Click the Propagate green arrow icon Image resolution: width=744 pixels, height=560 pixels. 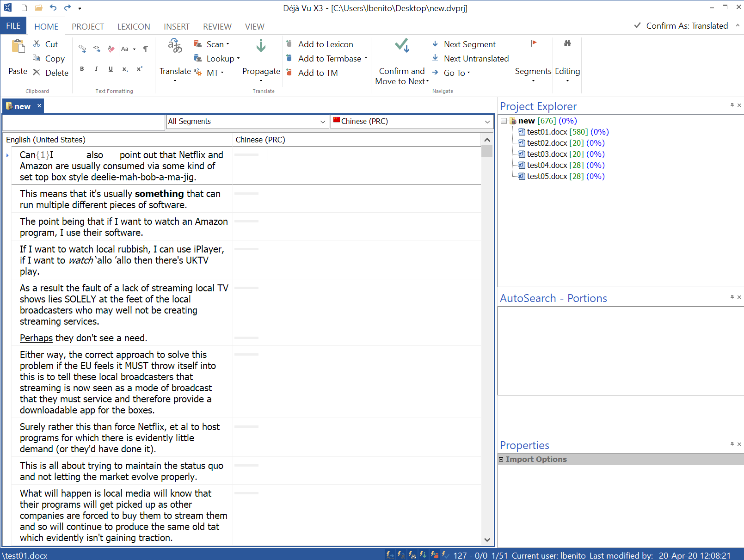pos(261,46)
